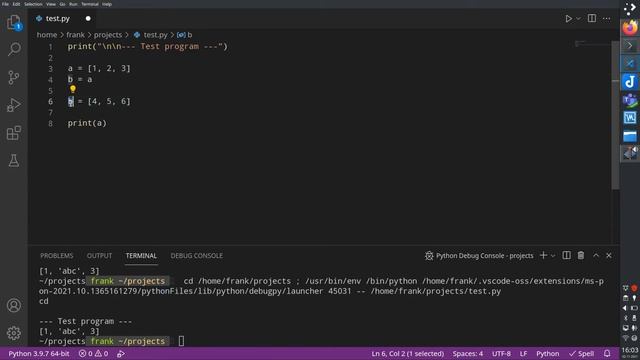Open the new terminal launch profile dropdown
The image size is (640, 360).
pos(553,256)
